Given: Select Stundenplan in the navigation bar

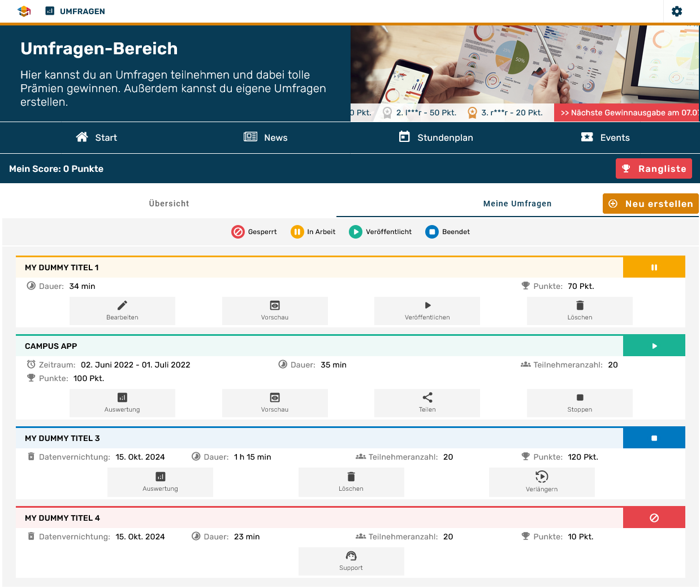Looking at the screenshot, I should click(x=435, y=137).
